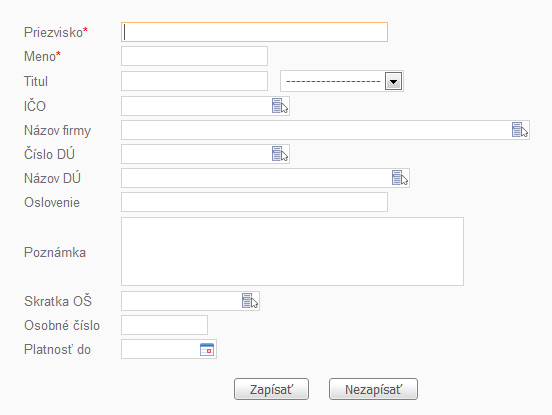Open the lookup icon in Názov firmy field
This screenshot has width=552, height=415.
(x=520, y=130)
